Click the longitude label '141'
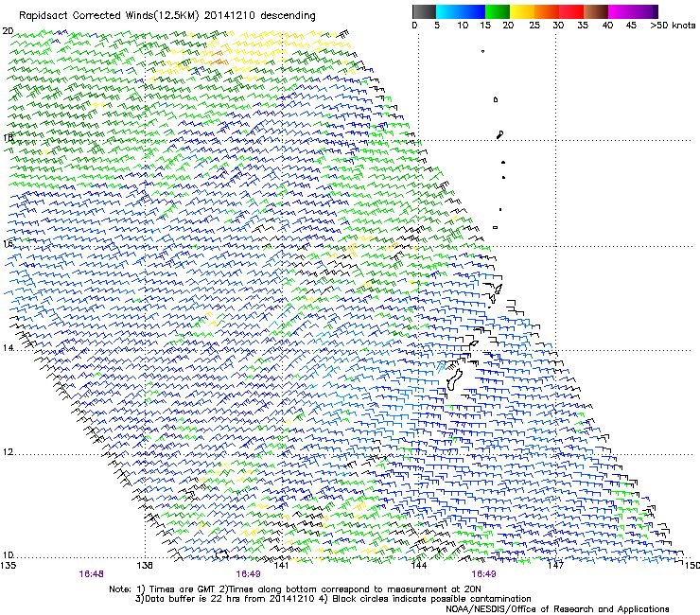This screenshot has height=615, width=700. [282, 566]
